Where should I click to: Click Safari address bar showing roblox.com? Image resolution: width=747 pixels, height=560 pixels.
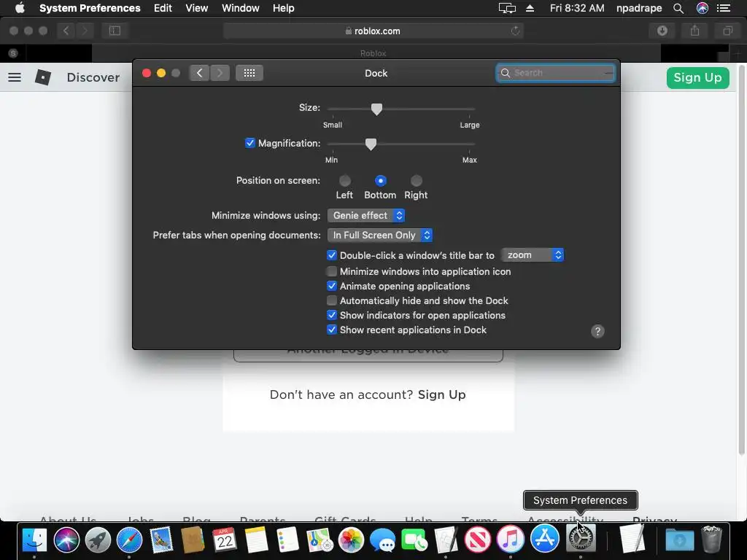click(373, 31)
